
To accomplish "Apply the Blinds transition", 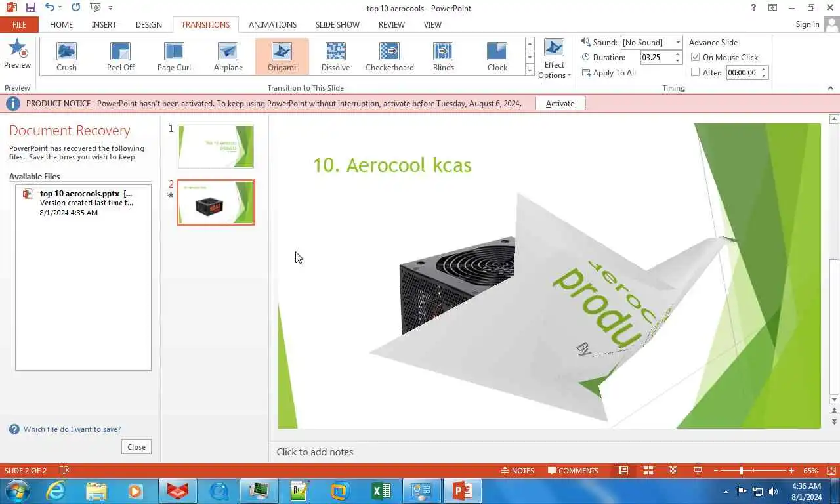I will [444, 56].
